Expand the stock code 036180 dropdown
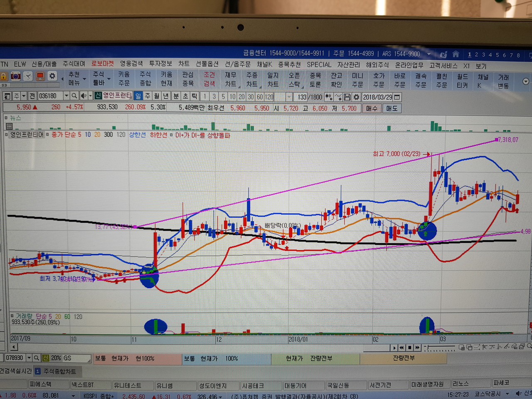This screenshot has width=532, height=399. 66,96
